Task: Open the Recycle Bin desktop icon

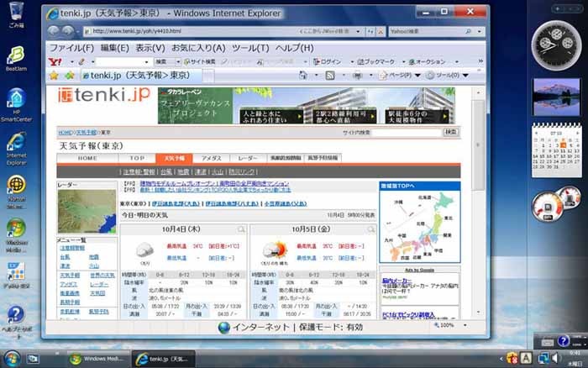Action: 17,15
